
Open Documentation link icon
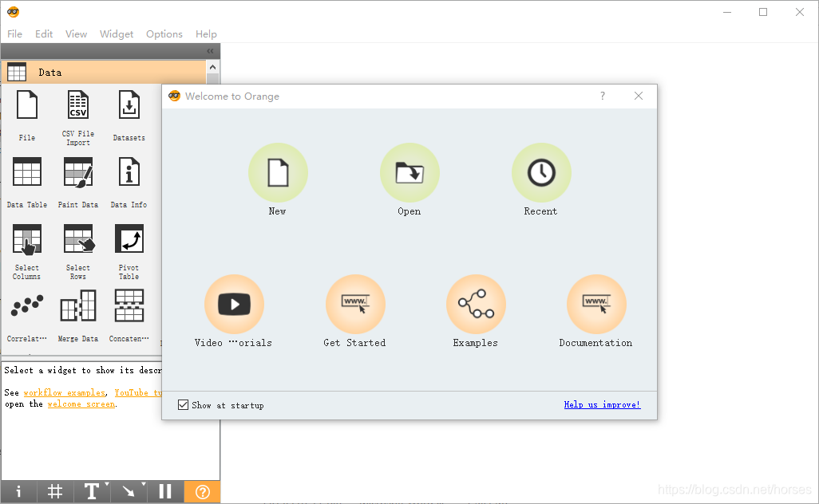[x=596, y=304]
